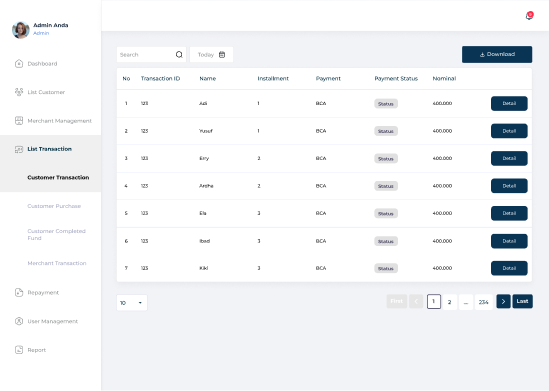The width and height of the screenshot is (549, 391).
Task: Click the calendar icon next to Today
Action: (222, 55)
